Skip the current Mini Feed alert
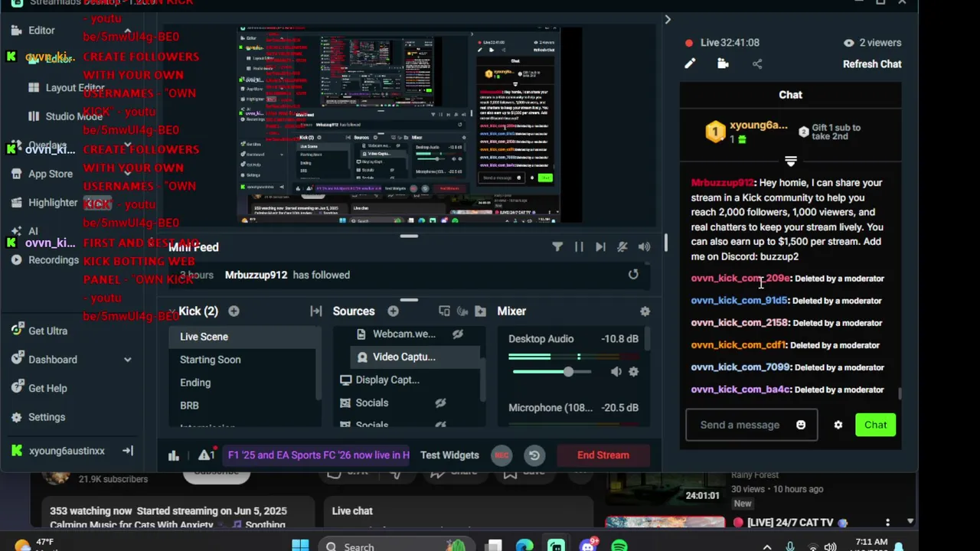980x551 pixels. 600,246
